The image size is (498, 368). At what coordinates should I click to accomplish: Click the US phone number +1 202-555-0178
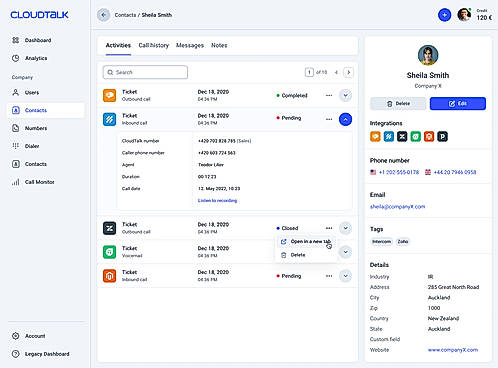click(399, 172)
